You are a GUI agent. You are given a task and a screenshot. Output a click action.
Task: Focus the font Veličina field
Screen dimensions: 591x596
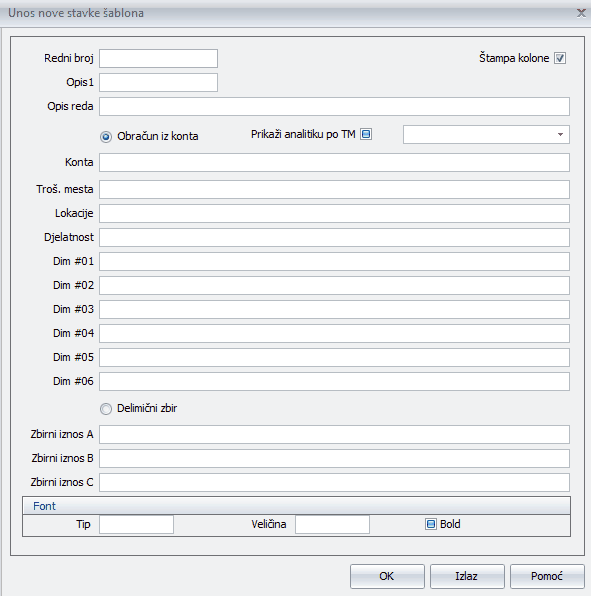coord(332,525)
